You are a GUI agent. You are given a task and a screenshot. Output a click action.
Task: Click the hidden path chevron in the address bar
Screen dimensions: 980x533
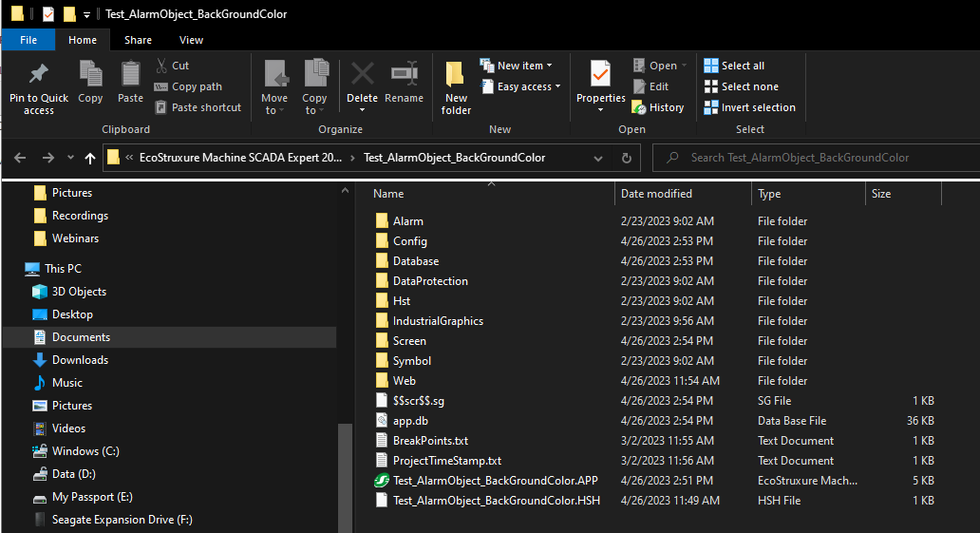point(129,158)
